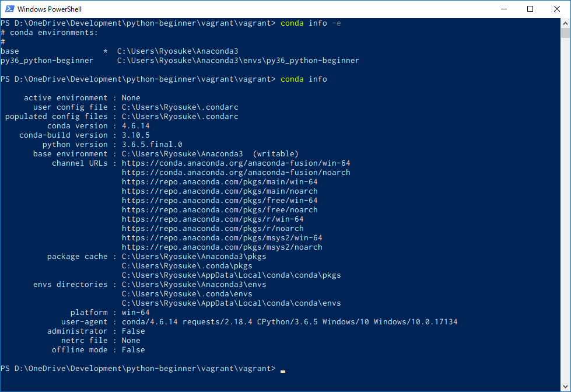Click the scrollbar up arrow
Screen dimensions: 571x392
point(565,23)
